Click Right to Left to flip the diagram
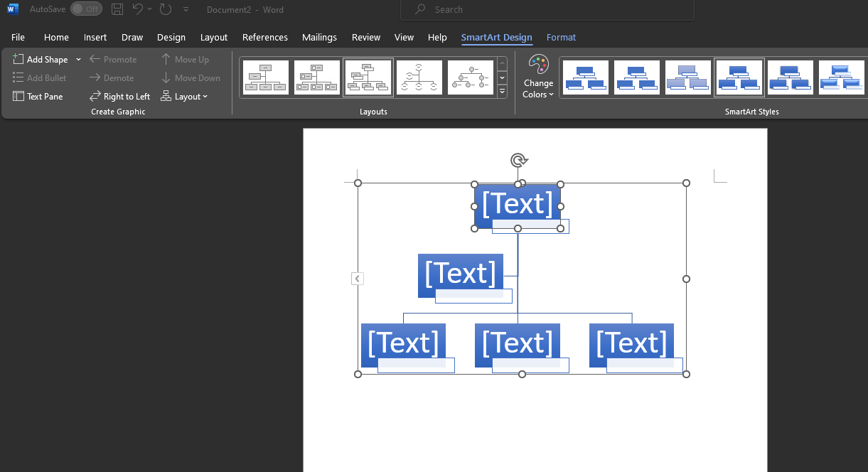The width and height of the screenshot is (868, 472). (119, 96)
